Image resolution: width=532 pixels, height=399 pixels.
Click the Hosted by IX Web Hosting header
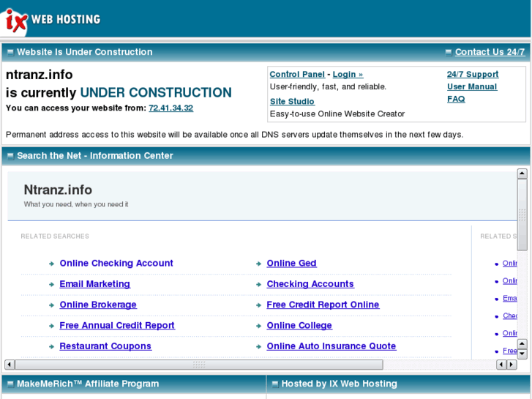coord(340,384)
